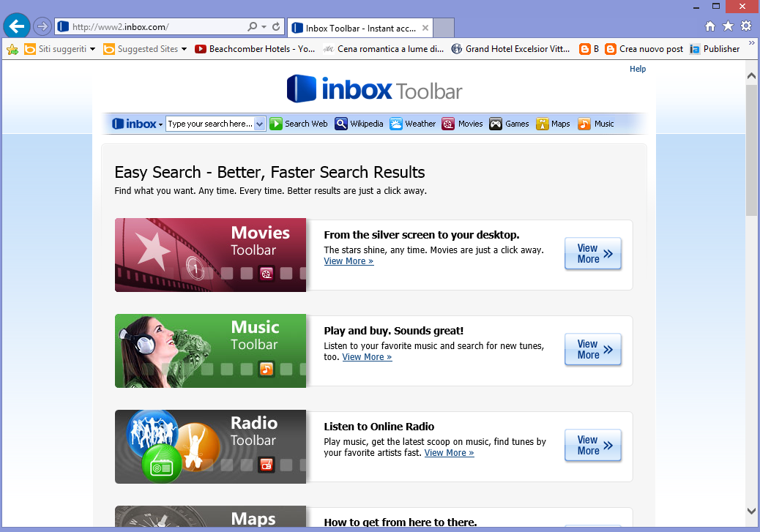Click the Type your search here field
The height and width of the screenshot is (532, 760).
[210, 124]
